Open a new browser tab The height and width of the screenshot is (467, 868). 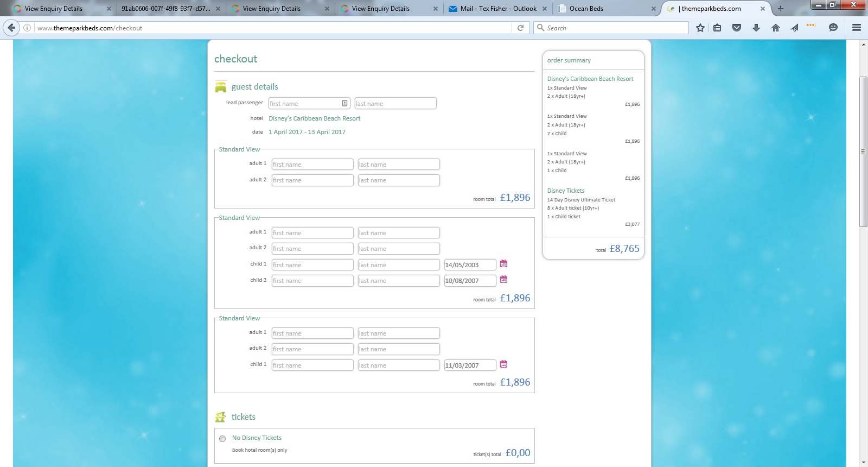(x=781, y=9)
